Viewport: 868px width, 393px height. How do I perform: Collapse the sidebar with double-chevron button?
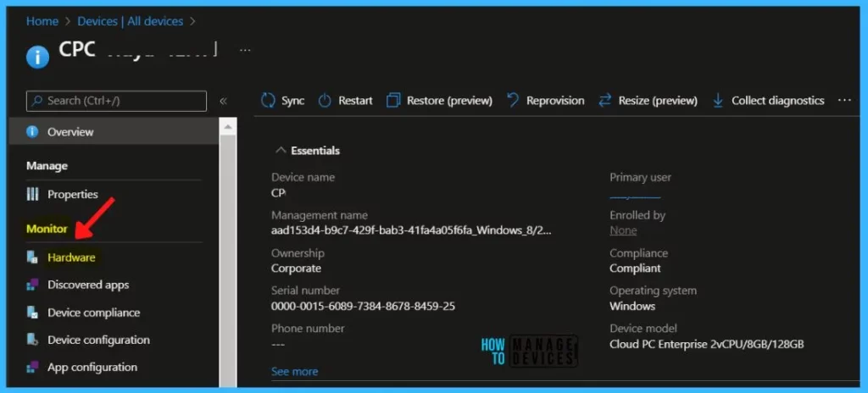click(223, 101)
